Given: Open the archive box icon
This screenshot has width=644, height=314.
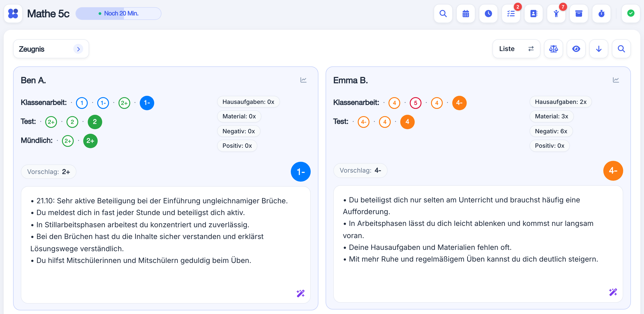Looking at the screenshot, I should [579, 14].
